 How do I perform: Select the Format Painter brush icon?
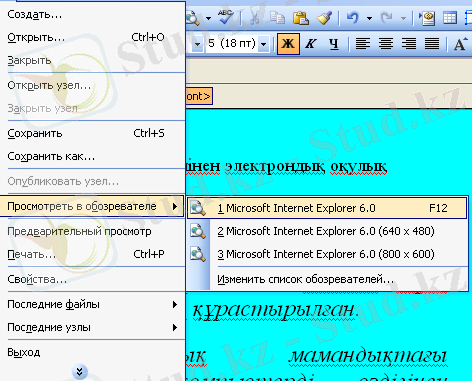324,17
